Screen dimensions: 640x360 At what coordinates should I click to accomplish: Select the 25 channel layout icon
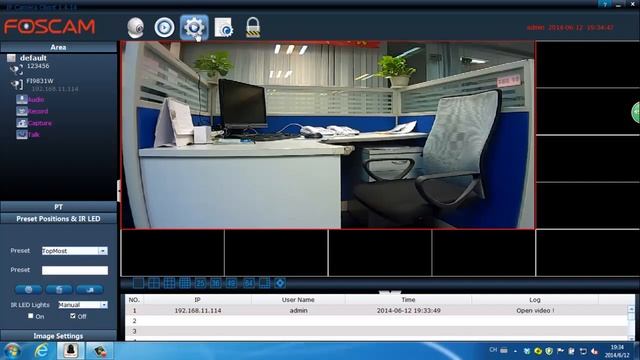tap(200, 283)
